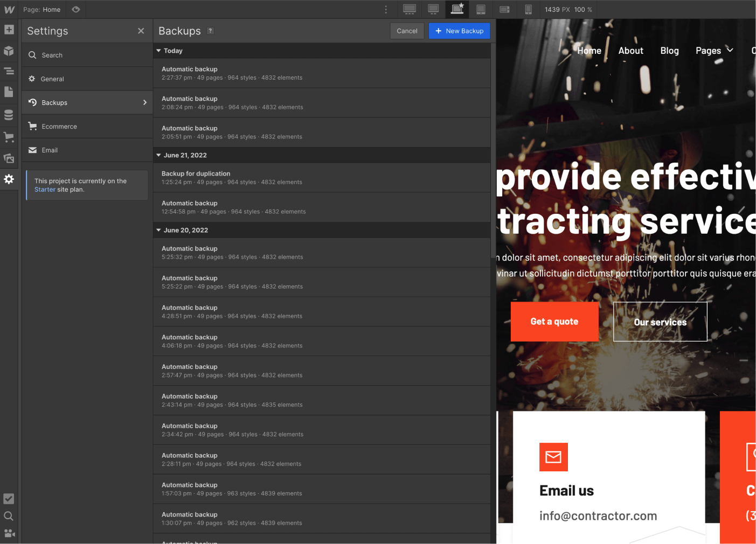Screen dimensions: 756x544
Task: Switch to the mobile portrait breakpoint
Action: click(x=528, y=9)
